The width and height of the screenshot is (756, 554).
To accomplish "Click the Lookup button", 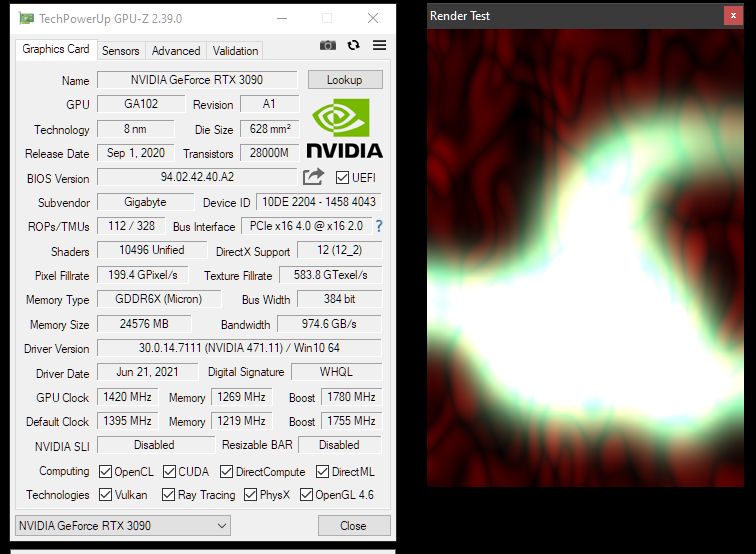I will click(x=345, y=80).
